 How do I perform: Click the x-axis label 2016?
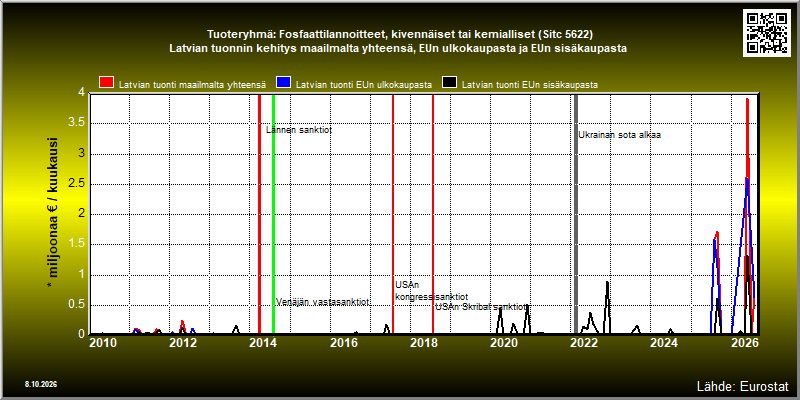[x=343, y=342]
